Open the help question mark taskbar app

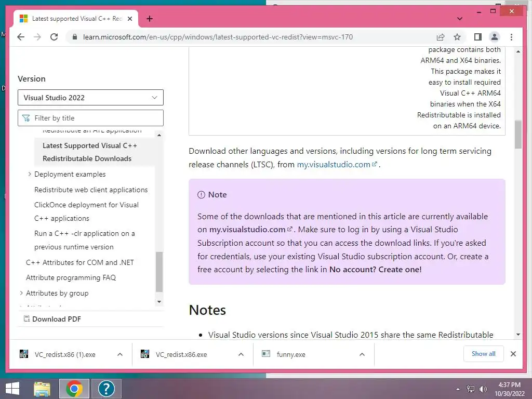106,389
